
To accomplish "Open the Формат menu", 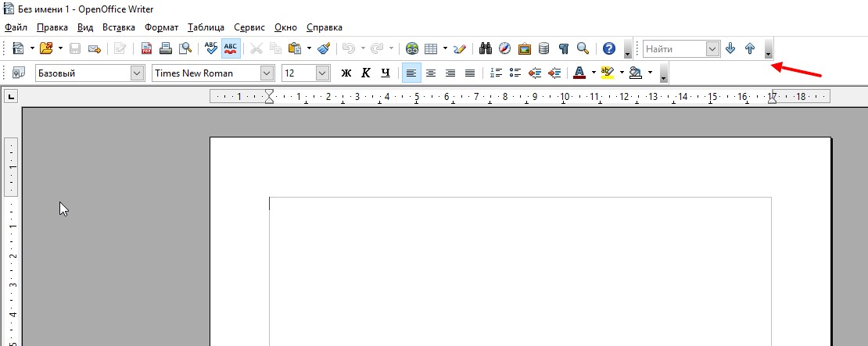I will coord(161,27).
